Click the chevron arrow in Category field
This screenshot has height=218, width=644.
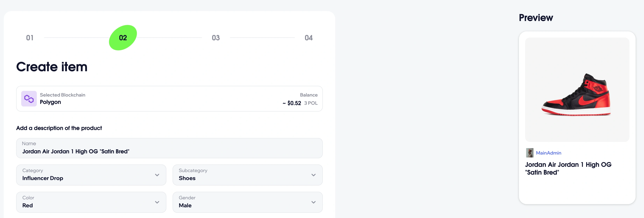click(x=157, y=175)
